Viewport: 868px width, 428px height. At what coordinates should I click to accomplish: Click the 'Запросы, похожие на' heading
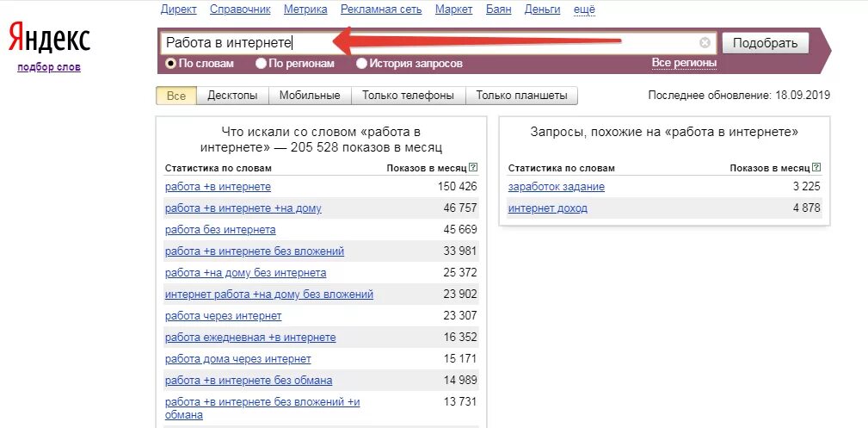pos(664,132)
